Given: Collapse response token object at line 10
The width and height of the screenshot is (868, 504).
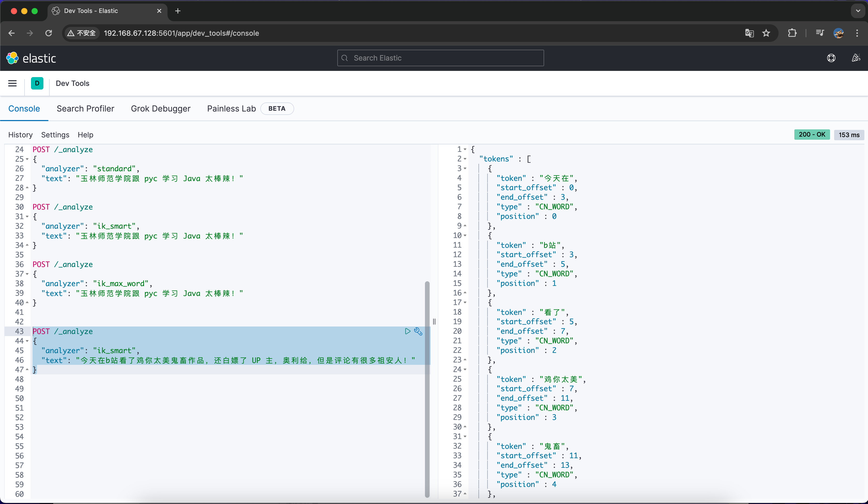Looking at the screenshot, I should [x=465, y=235].
